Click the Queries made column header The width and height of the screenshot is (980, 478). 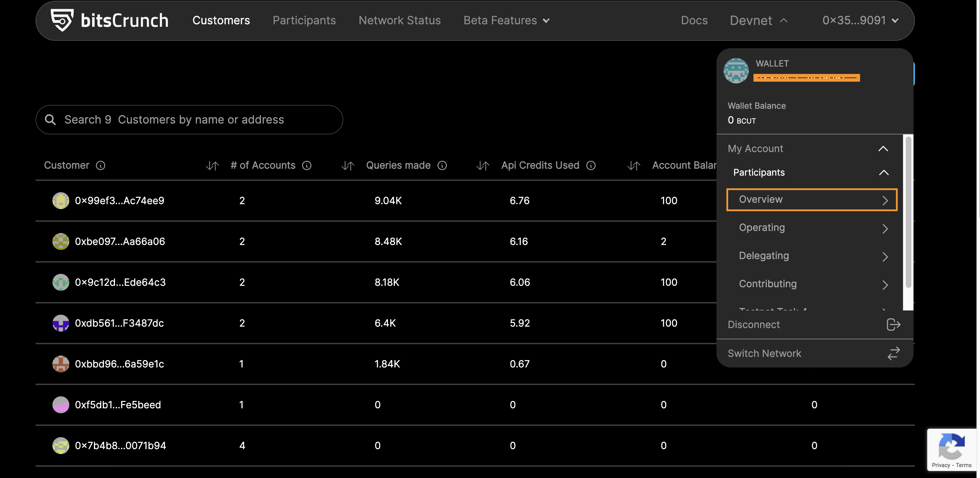tap(398, 165)
